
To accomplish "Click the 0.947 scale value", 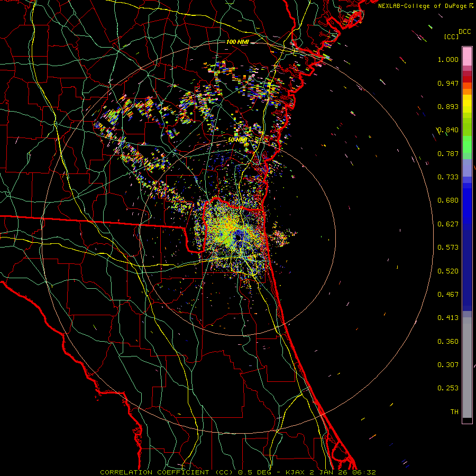I will (448, 83).
